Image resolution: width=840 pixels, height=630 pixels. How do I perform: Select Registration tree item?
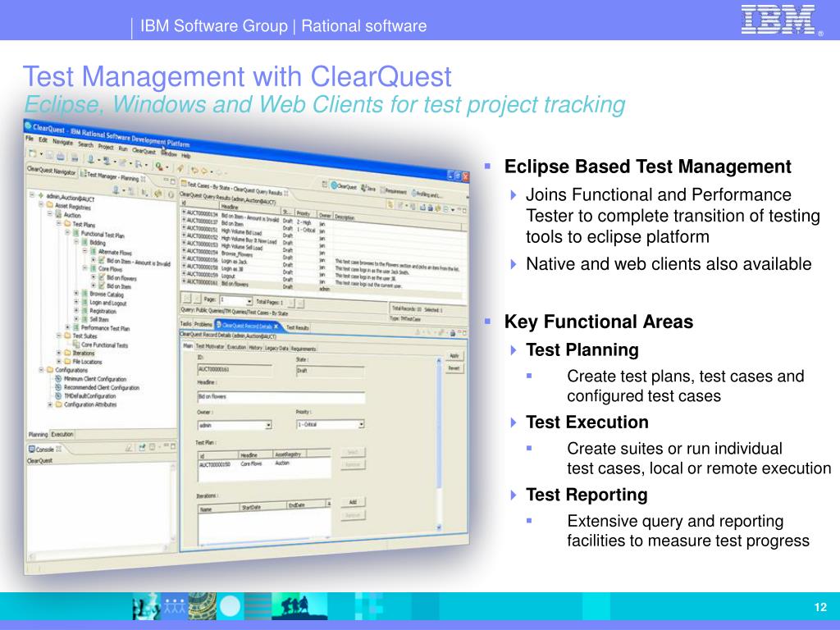(x=103, y=311)
